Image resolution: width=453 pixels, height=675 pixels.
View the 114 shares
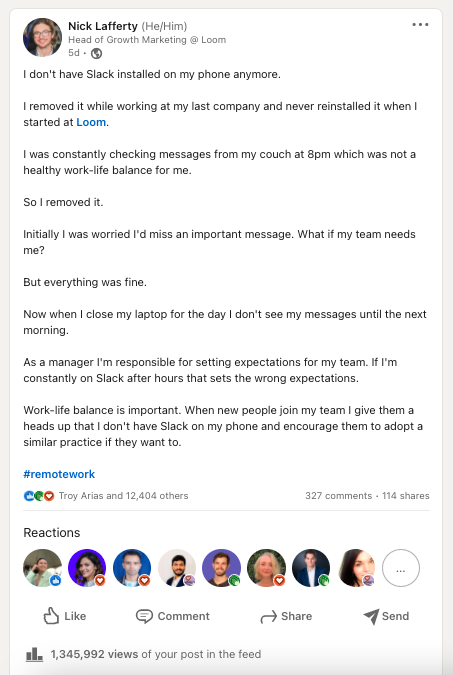[x=406, y=496]
